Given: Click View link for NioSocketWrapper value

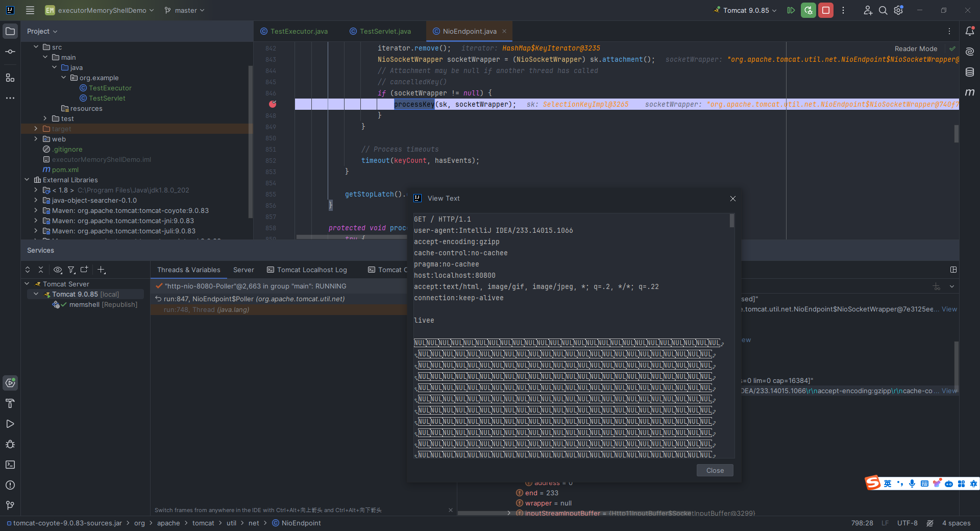Looking at the screenshot, I should [x=949, y=309].
